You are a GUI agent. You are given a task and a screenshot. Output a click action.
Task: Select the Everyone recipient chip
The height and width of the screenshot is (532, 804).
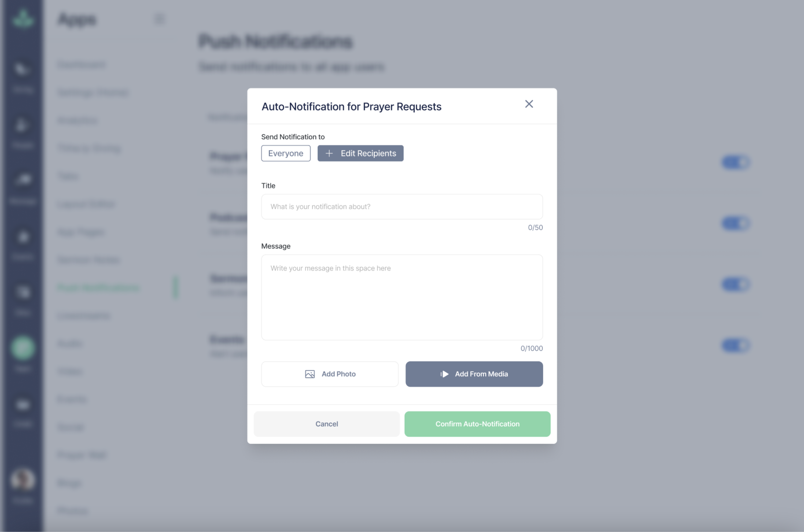pos(286,153)
